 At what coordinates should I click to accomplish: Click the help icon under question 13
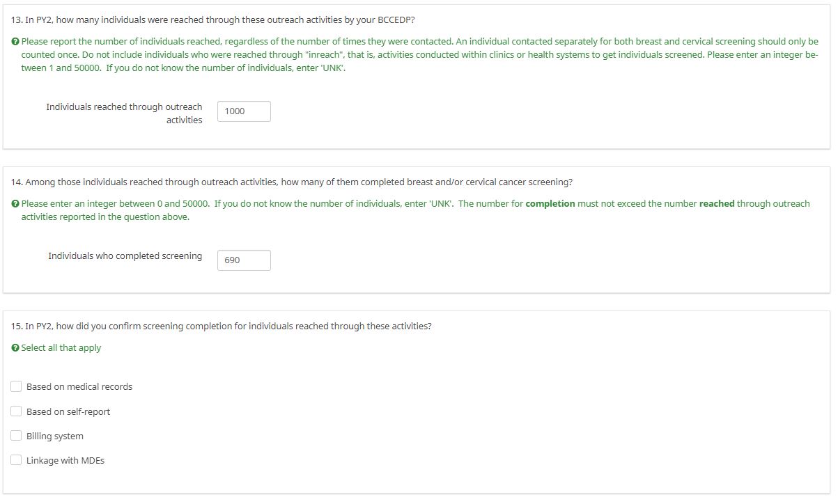point(15,42)
